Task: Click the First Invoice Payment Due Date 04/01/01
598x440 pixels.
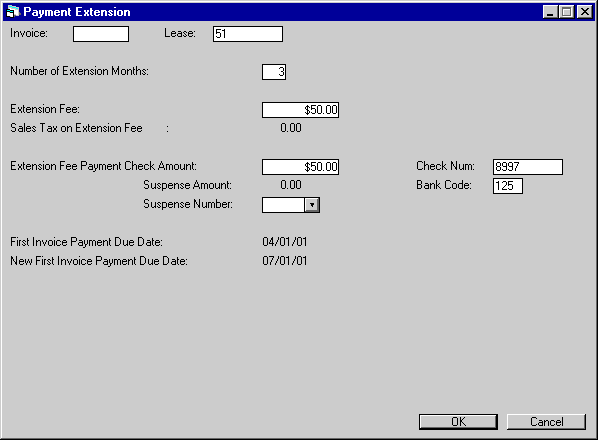Action: pos(285,242)
